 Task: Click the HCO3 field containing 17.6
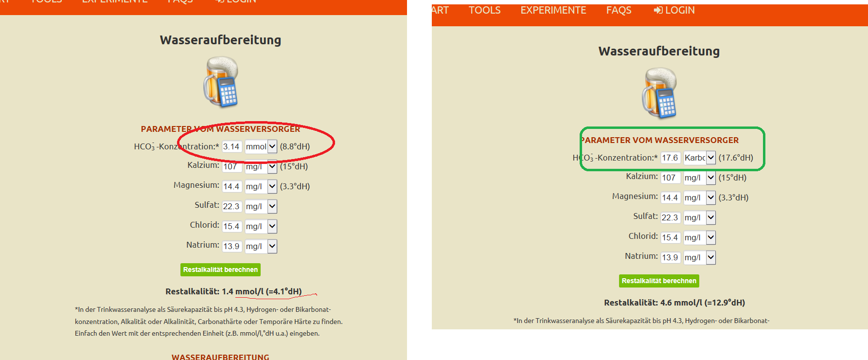point(670,158)
